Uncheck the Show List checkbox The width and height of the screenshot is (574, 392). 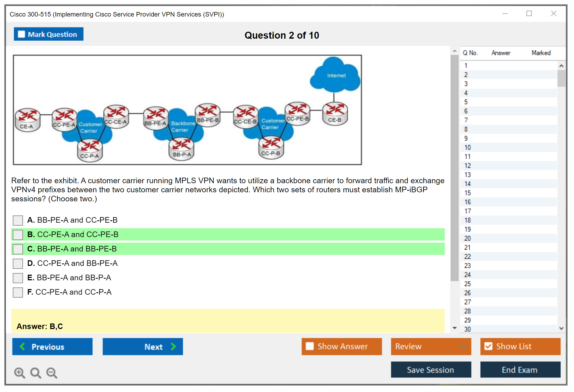coord(488,346)
